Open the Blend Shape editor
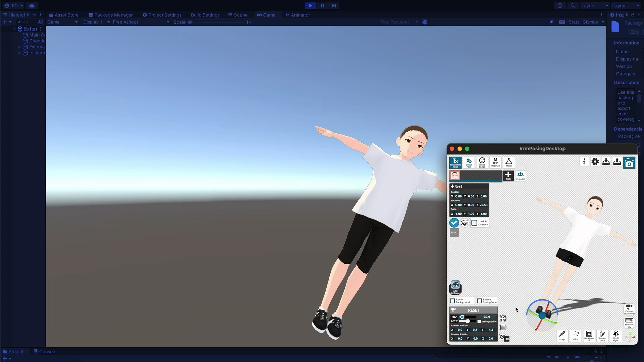 [x=482, y=162]
